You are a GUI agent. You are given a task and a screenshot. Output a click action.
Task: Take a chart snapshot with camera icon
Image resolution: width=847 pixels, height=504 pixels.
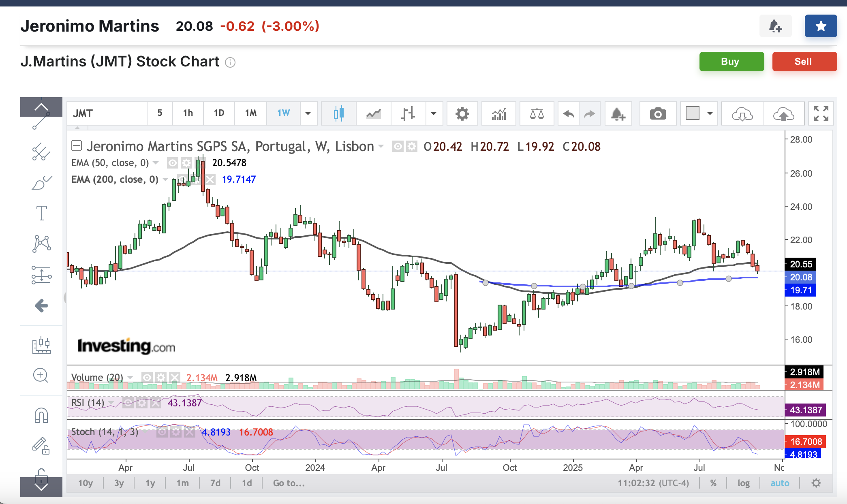pos(658,114)
